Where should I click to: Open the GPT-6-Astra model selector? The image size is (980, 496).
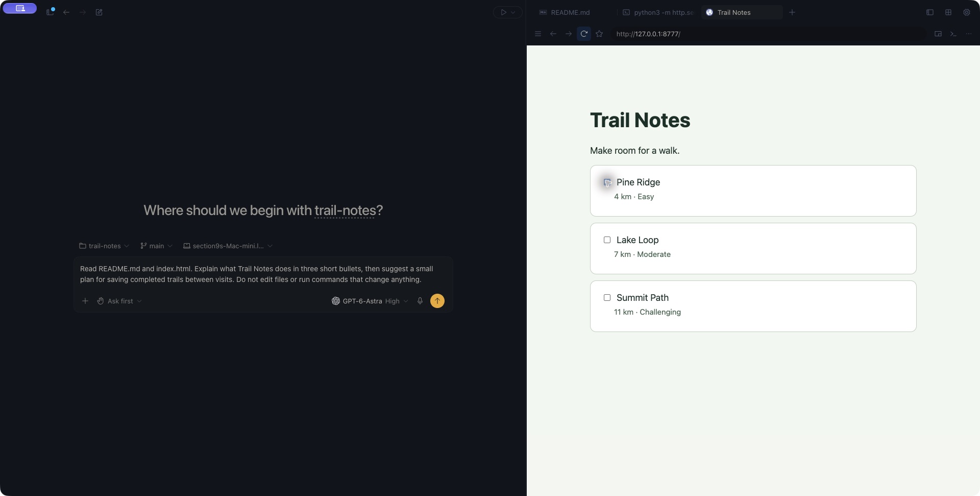tap(370, 301)
